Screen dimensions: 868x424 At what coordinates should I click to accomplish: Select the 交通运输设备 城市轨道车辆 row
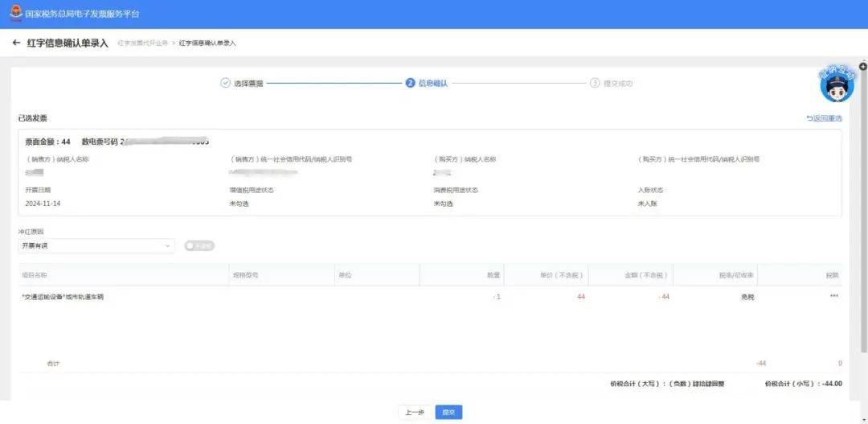point(63,297)
